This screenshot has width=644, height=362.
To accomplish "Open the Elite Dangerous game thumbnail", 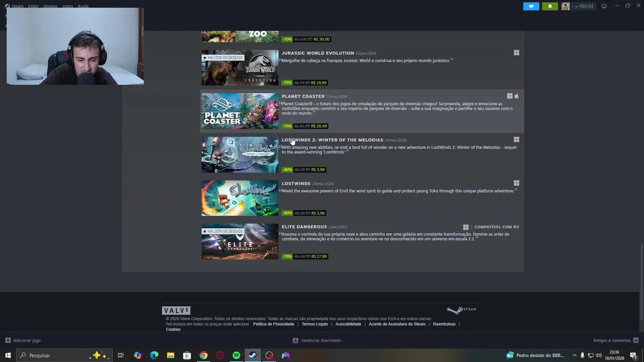I will (x=240, y=241).
